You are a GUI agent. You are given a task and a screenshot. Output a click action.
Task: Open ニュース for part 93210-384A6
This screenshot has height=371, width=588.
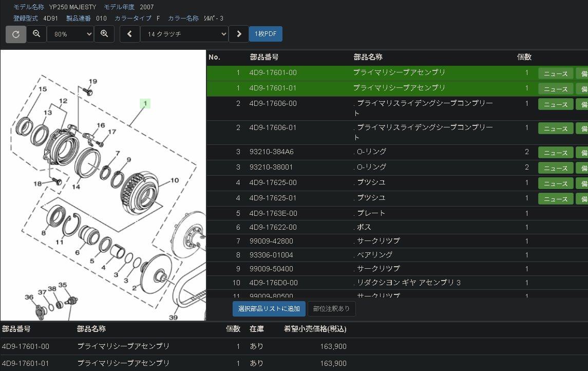[556, 153]
